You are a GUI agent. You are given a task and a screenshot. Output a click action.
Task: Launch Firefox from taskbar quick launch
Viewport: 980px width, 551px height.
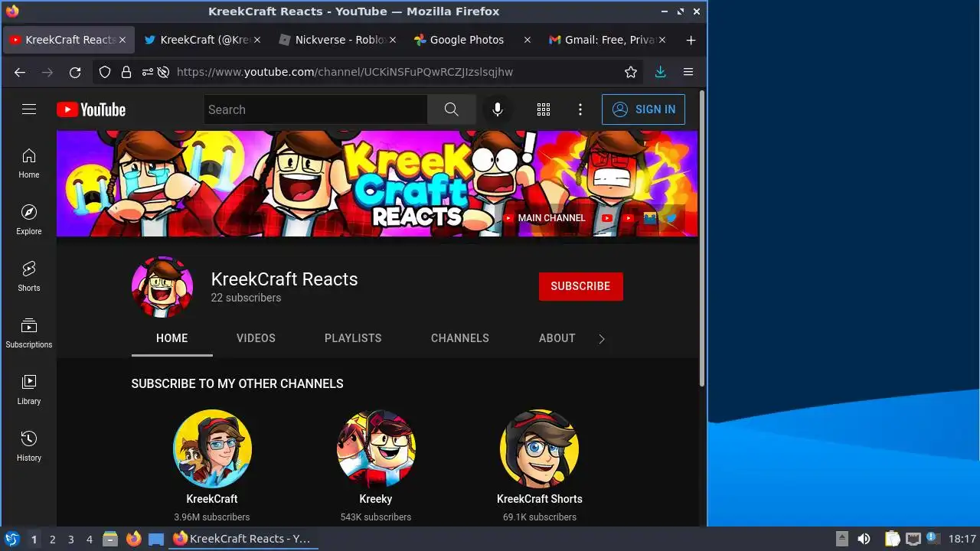pyautogui.click(x=133, y=539)
